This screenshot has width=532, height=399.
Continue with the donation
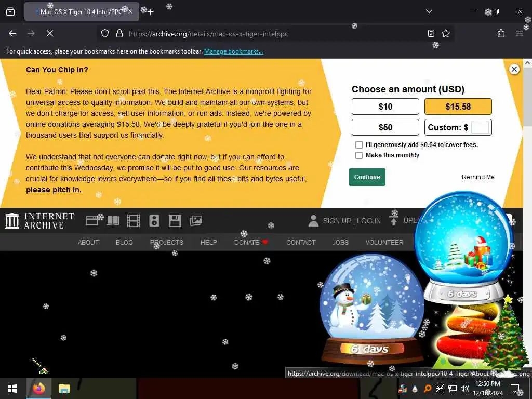coord(367,177)
